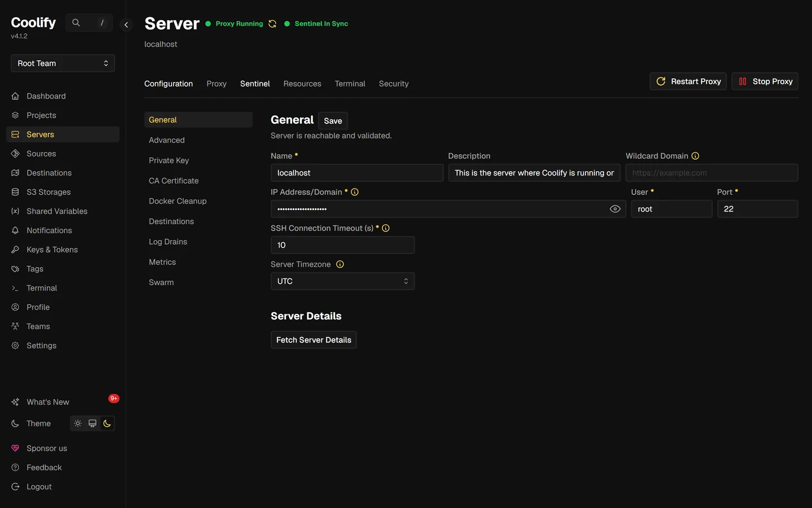Open the Private Key settings section
The height and width of the screenshot is (508, 812).
coord(198,160)
